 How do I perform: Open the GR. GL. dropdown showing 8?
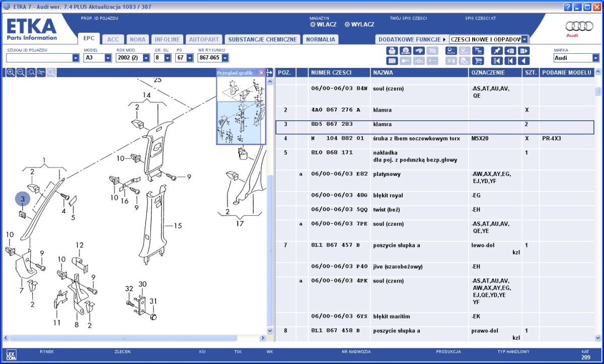click(168, 58)
